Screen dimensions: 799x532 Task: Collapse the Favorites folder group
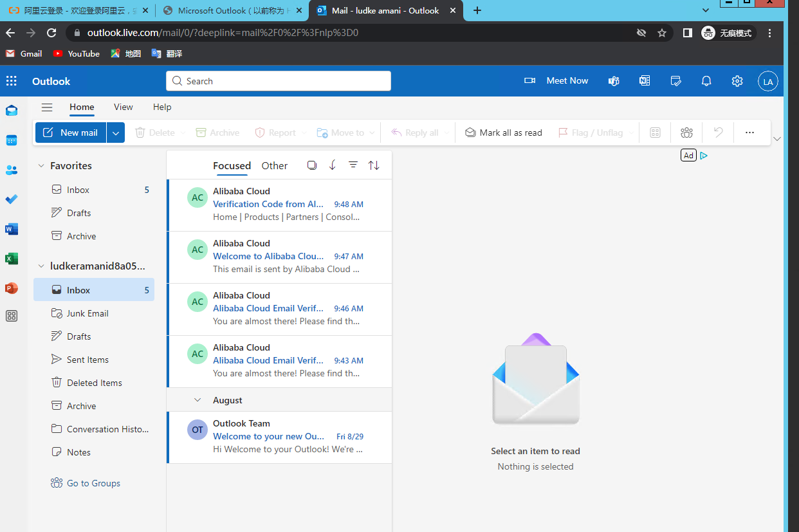pos(41,166)
